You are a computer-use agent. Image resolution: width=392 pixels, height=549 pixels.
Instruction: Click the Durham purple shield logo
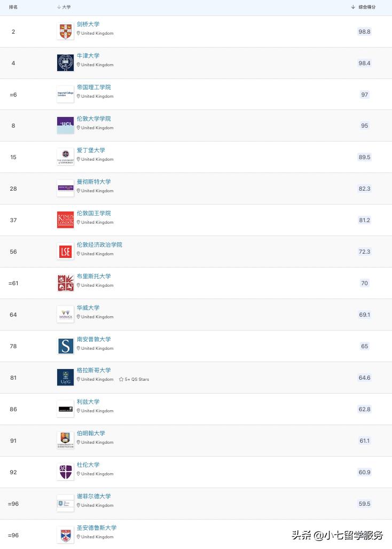66,472
